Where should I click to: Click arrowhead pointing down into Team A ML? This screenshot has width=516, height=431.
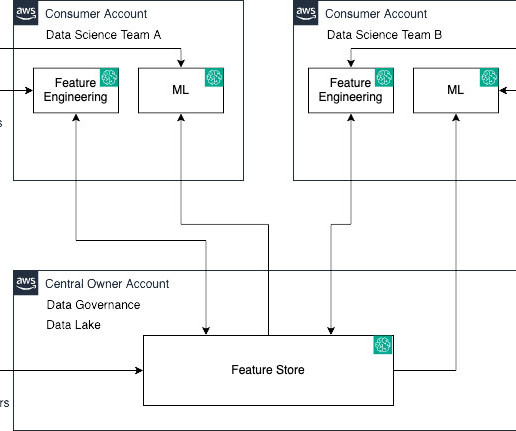(181, 63)
